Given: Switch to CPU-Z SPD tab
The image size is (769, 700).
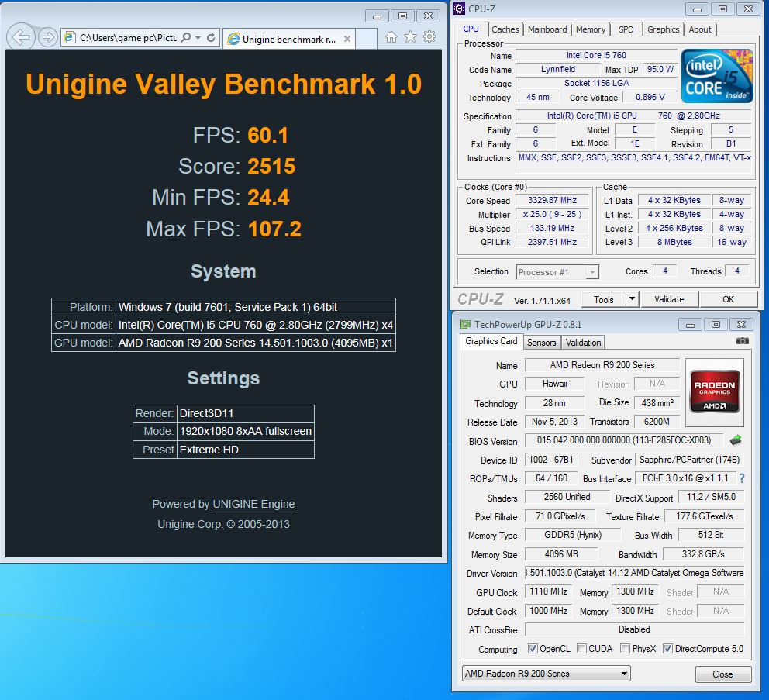Looking at the screenshot, I should point(626,29).
